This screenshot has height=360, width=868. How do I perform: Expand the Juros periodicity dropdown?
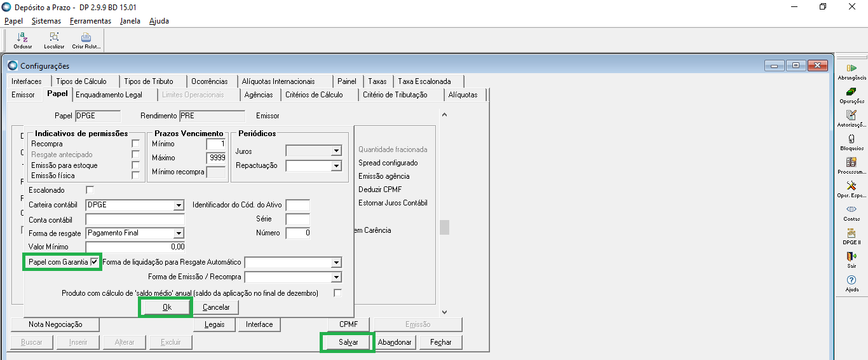click(x=336, y=151)
